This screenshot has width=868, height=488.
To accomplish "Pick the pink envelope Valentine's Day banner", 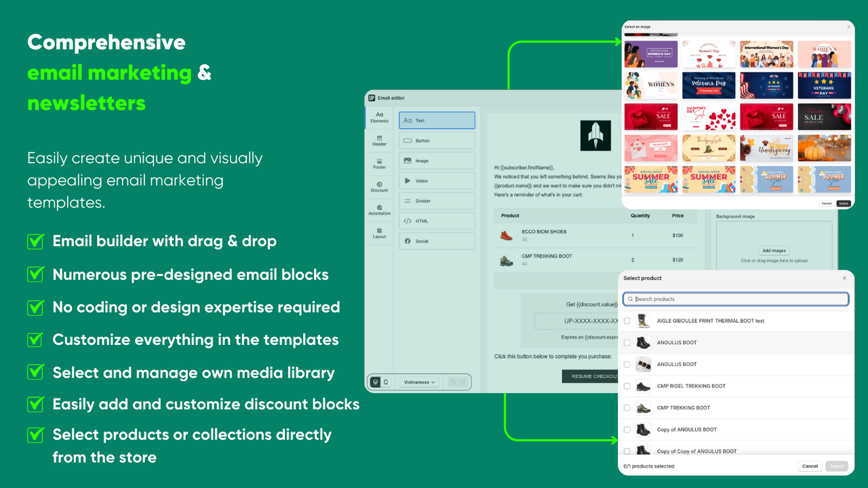I will 651,148.
